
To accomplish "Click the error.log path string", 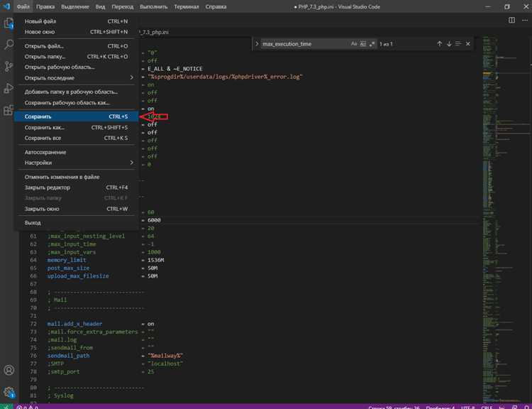I will pos(225,77).
